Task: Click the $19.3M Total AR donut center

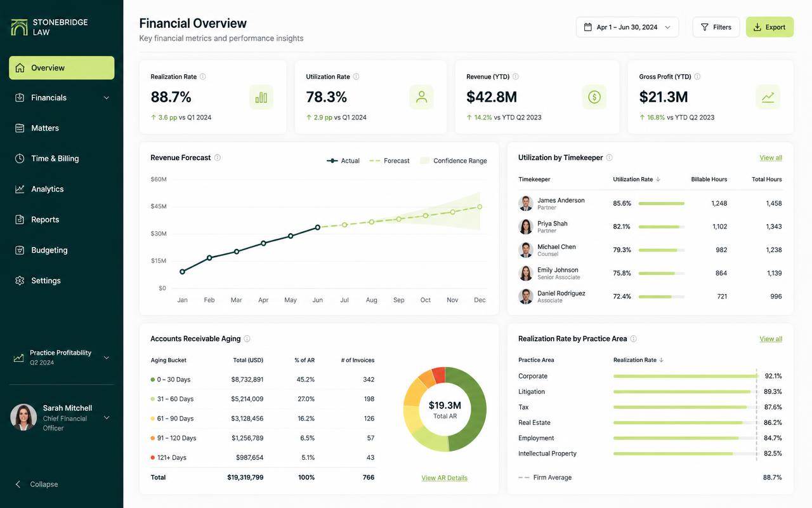Action: (445, 410)
